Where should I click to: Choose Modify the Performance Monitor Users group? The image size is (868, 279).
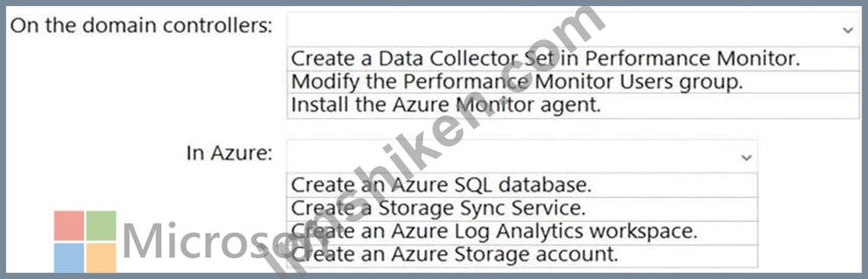[573, 82]
